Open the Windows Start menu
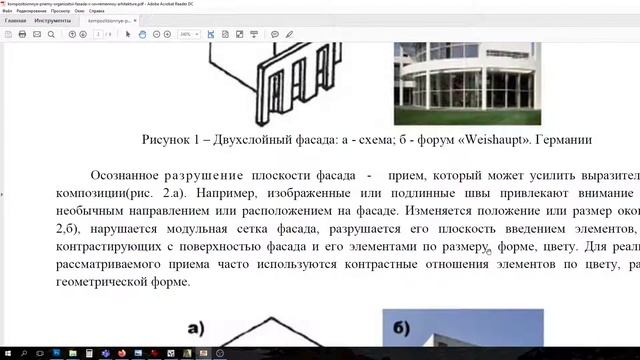This screenshot has height=360, width=640. point(8,353)
